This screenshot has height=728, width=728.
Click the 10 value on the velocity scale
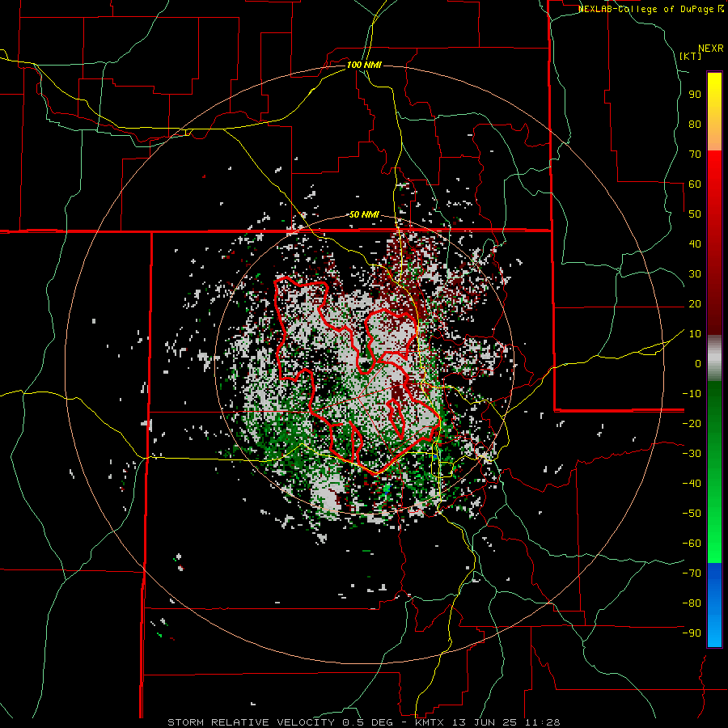[695, 334]
